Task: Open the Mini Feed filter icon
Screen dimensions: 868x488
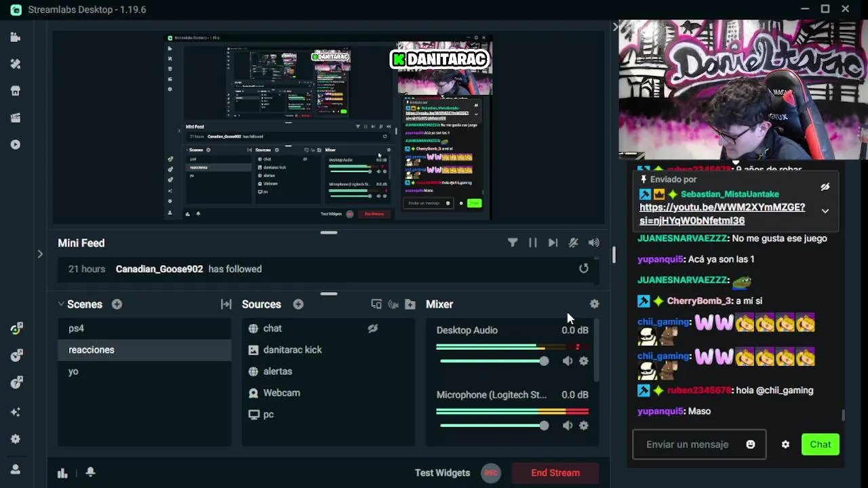Action: 513,243
